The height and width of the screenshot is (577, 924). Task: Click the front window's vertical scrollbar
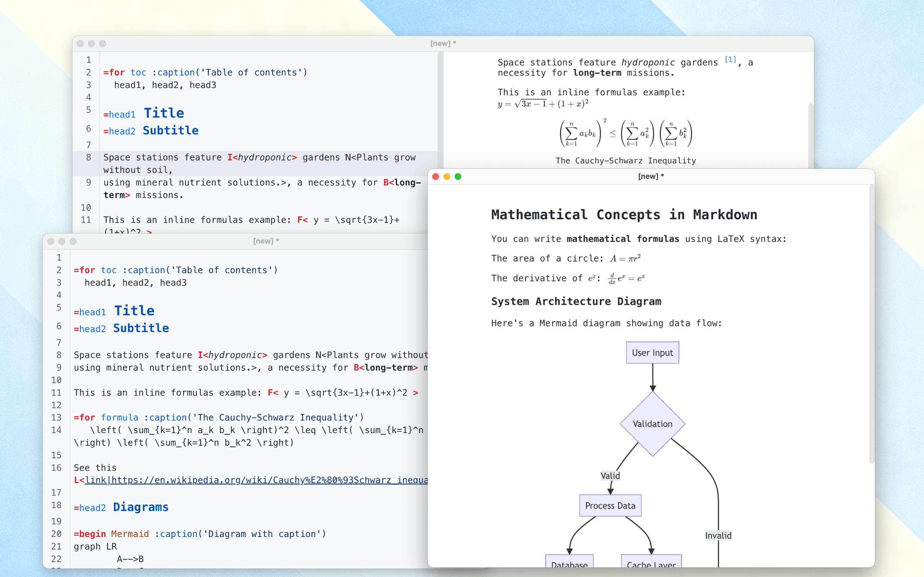(x=871, y=324)
